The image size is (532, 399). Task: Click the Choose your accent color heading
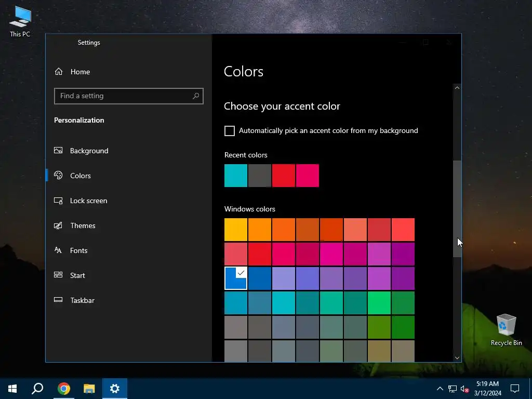tap(282, 106)
